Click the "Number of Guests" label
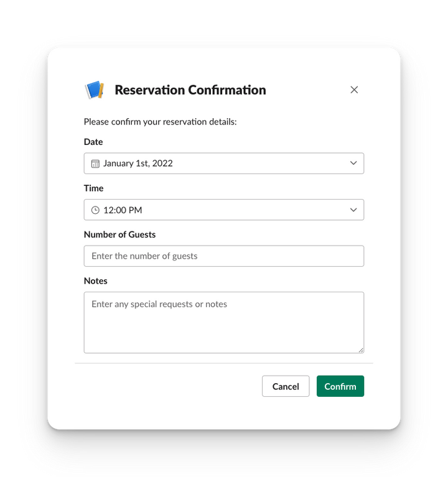 119,234
